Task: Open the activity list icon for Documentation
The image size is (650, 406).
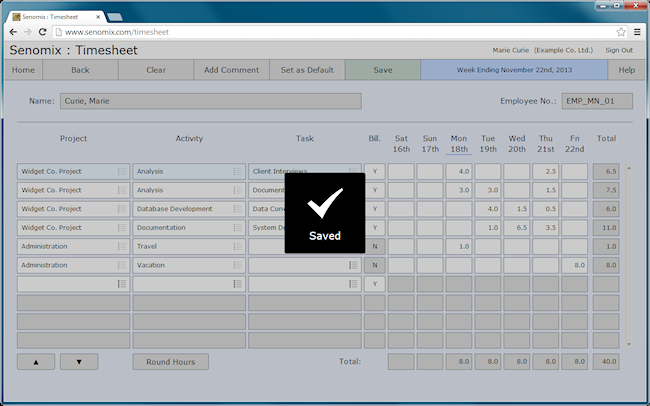Action: point(237,227)
